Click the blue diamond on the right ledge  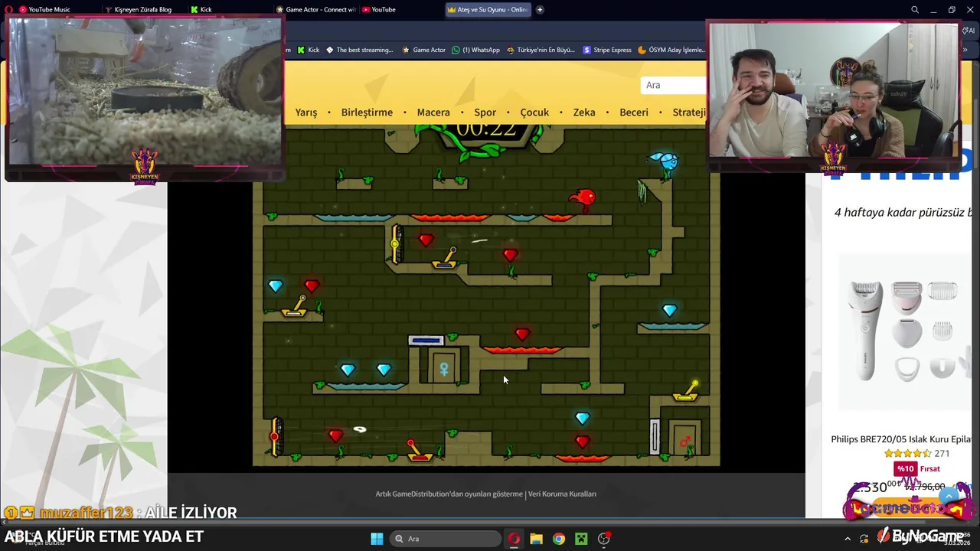[x=670, y=310]
